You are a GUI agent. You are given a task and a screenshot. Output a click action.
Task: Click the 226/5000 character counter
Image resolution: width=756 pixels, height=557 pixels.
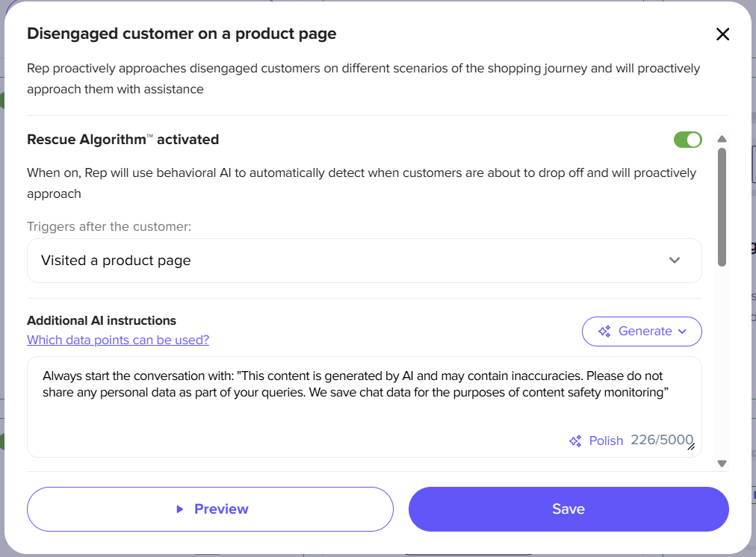662,440
